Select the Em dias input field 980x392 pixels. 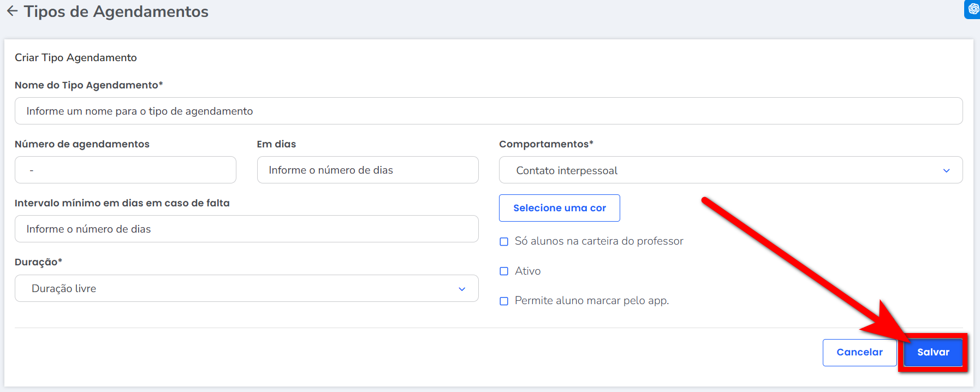(x=367, y=170)
